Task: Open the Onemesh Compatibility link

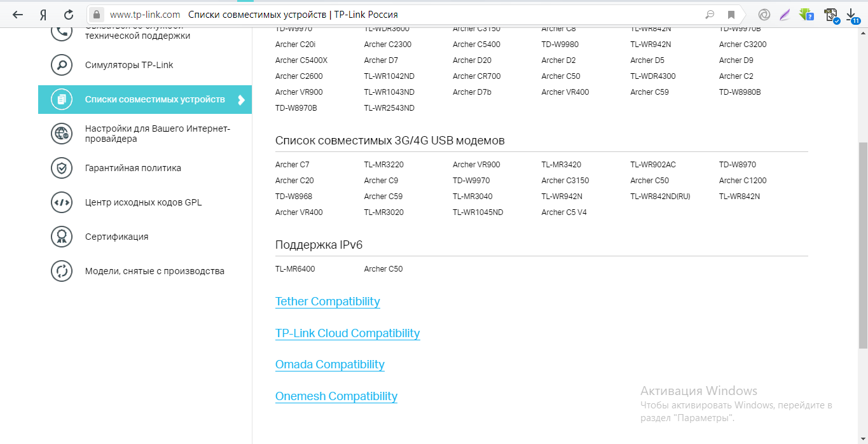Action: click(336, 396)
